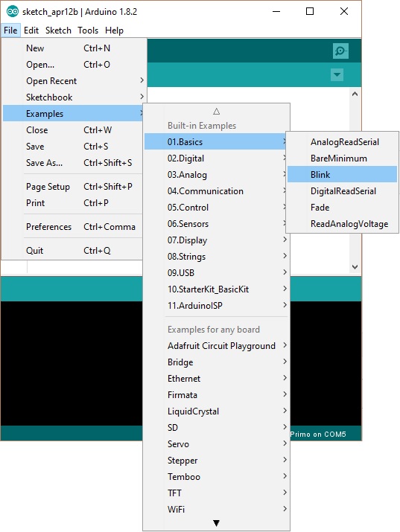Click the editor scrollbar down arrow
400x532 pixels.
[x=355, y=267]
